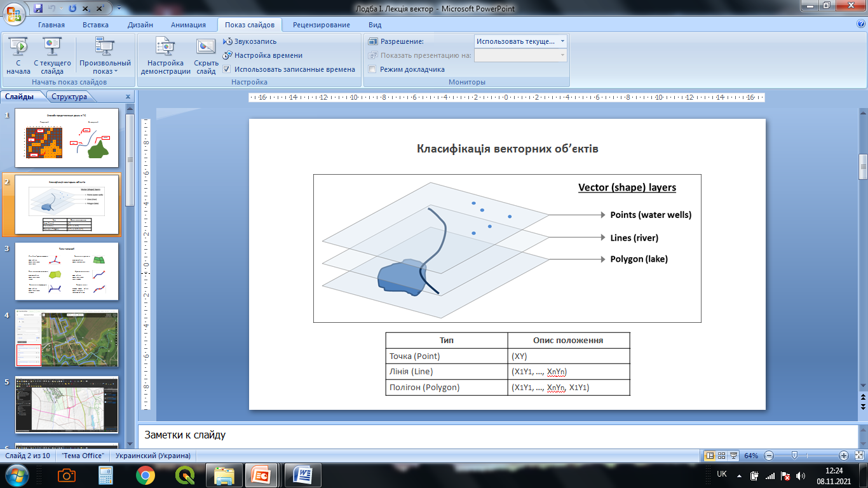Image resolution: width=868 pixels, height=488 pixels.
Task: Switch to Normal view in status bar
Action: pyautogui.click(x=710, y=456)
